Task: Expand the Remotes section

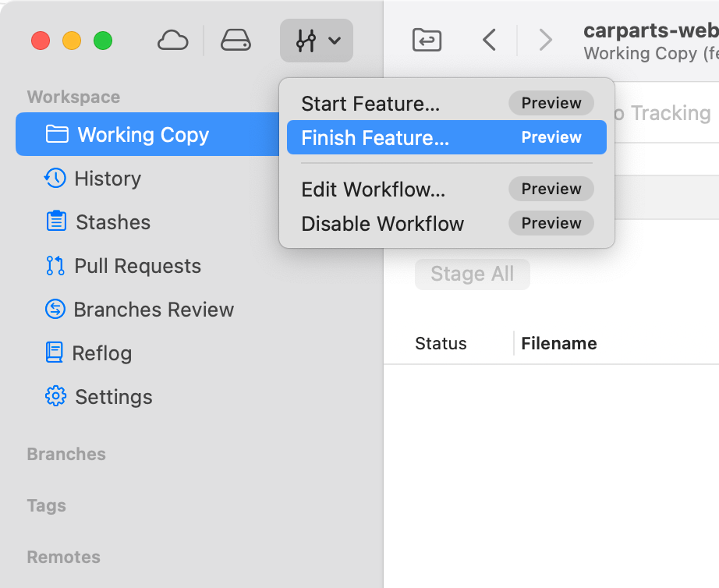Action: (63, 557)
